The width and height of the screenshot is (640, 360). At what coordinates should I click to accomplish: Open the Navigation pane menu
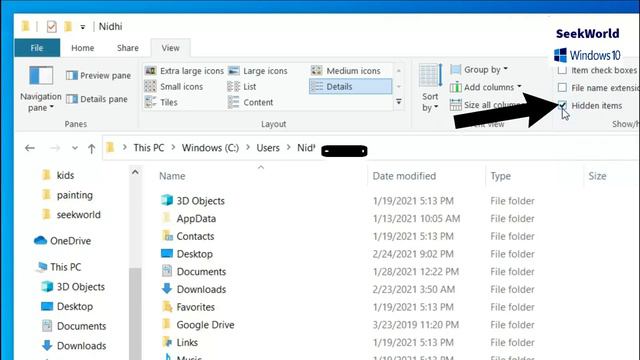[40, 89]
